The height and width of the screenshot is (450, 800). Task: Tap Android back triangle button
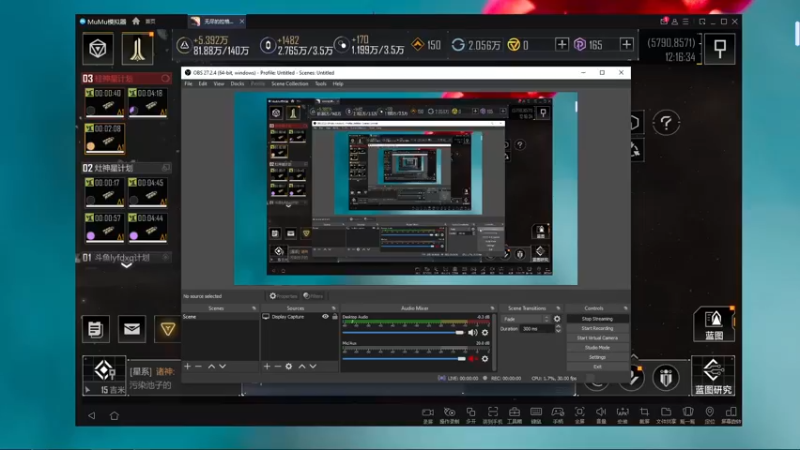[92, 416]
